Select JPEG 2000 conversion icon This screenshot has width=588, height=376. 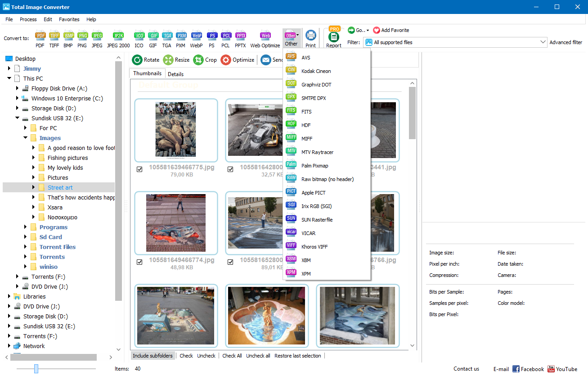click(118, 39)
